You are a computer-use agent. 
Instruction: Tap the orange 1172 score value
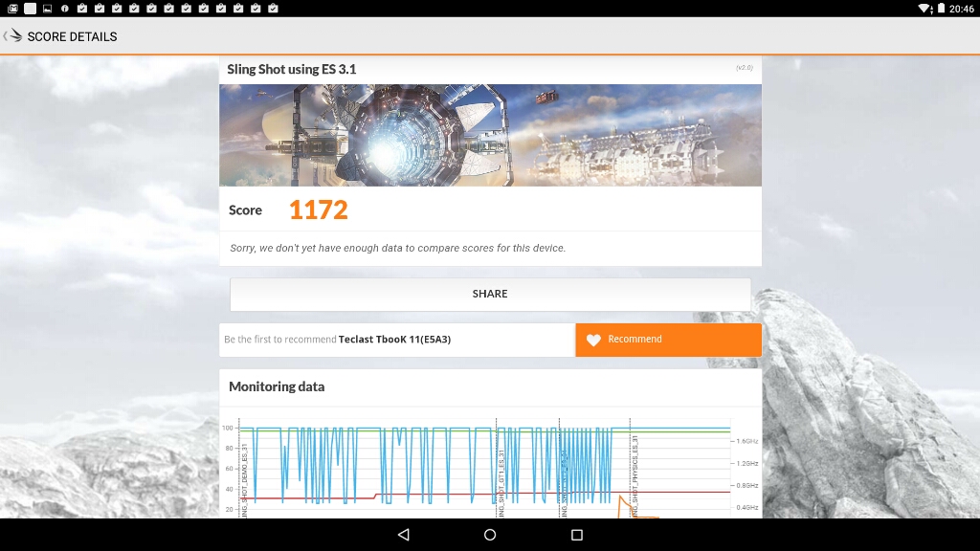[318, 209]
